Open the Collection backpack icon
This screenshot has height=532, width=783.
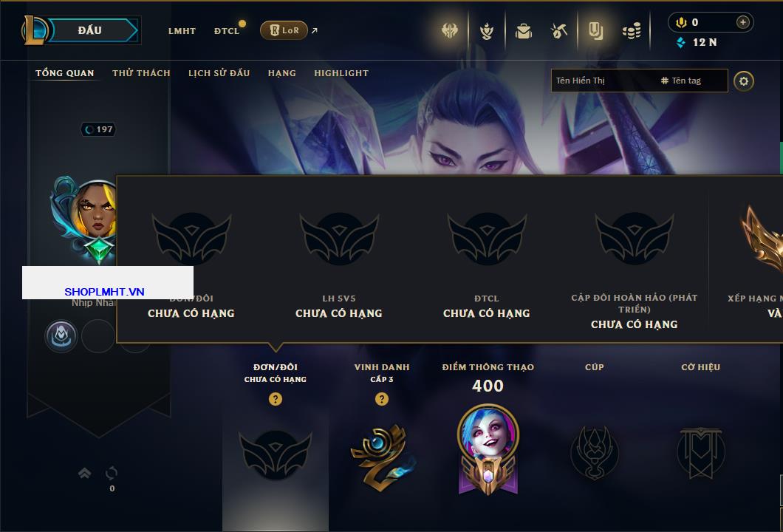[523, 31]
